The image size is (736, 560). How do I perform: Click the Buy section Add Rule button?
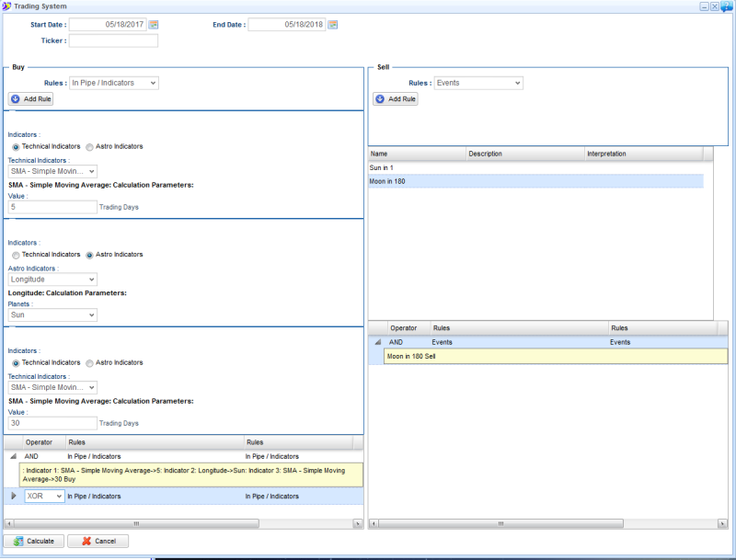pos(31,98)
